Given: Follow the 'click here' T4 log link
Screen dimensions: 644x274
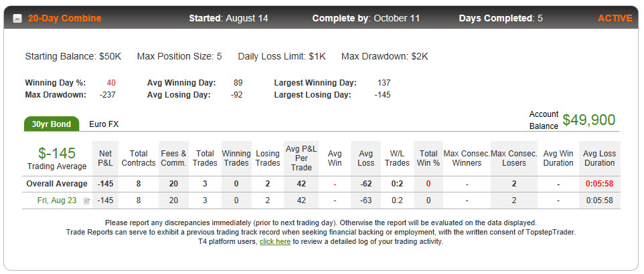Looking at the screenshot, I should click(274, 242).
